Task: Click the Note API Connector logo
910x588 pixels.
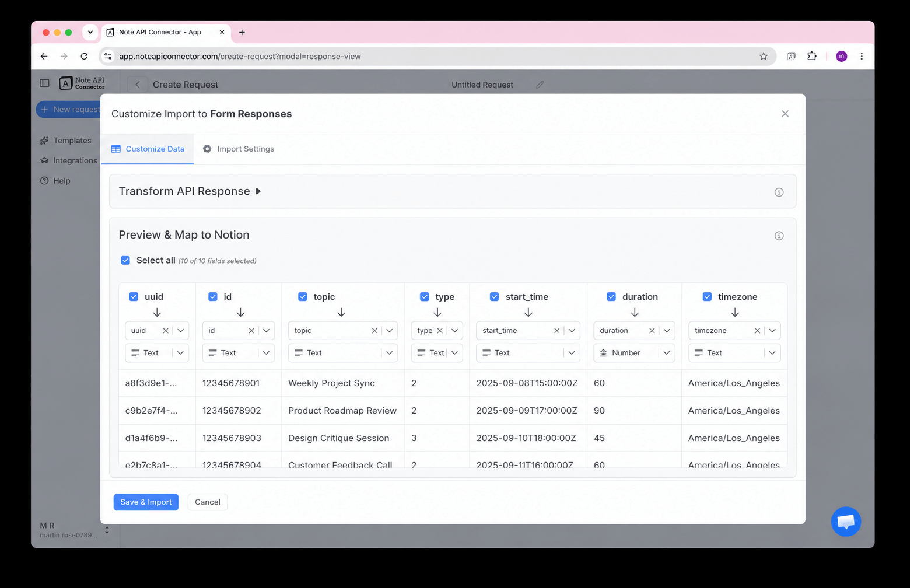Action: click(82, 83)
